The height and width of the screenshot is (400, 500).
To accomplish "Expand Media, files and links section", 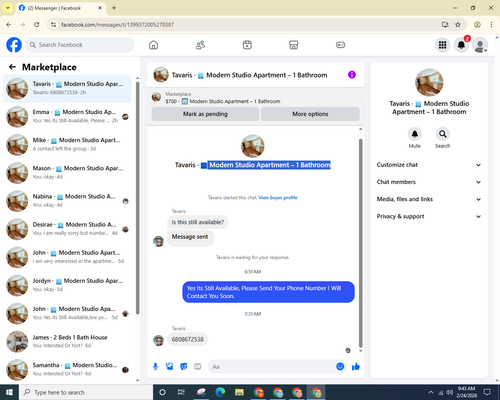I will coord(429,199).
